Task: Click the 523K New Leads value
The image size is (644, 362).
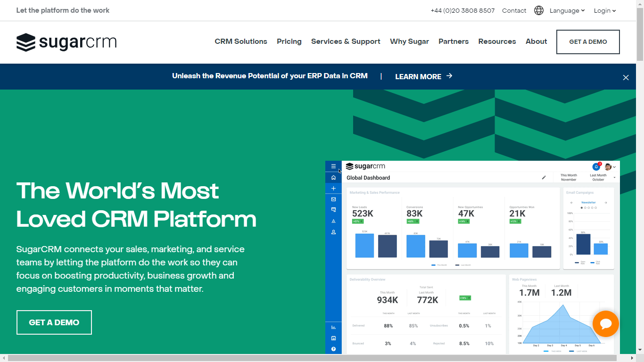Action: pos(363,214)
